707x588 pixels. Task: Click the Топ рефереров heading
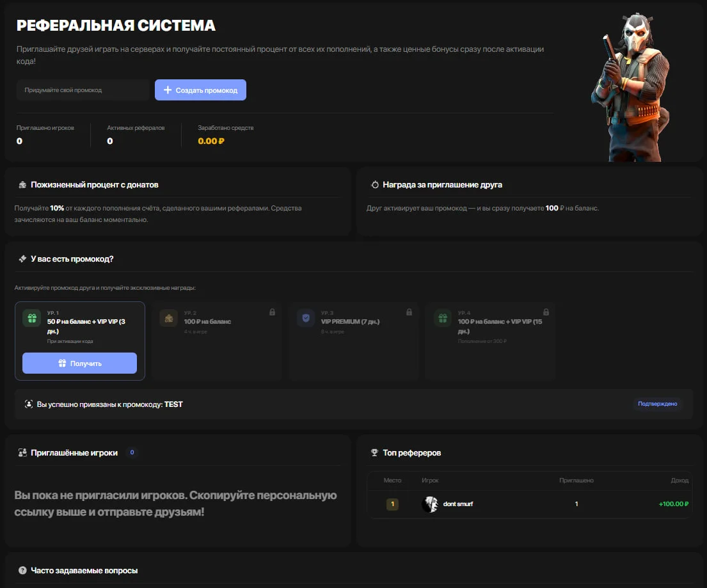click(411, 453)
